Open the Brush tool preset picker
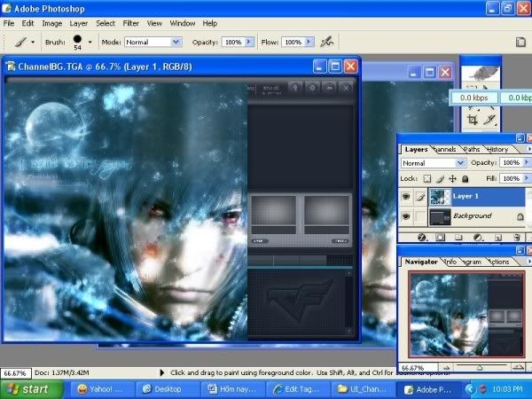 (x=25, y=42)
